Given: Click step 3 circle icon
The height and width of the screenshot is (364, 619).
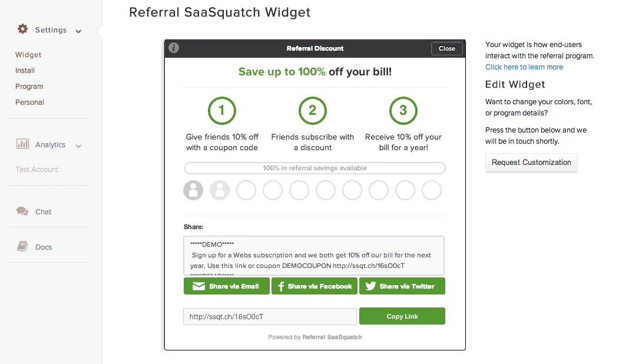Looking at the screenshot, I should [403, 111].
